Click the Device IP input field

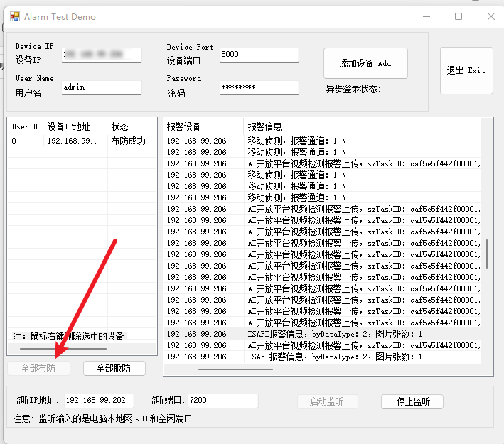pos(102,55)
